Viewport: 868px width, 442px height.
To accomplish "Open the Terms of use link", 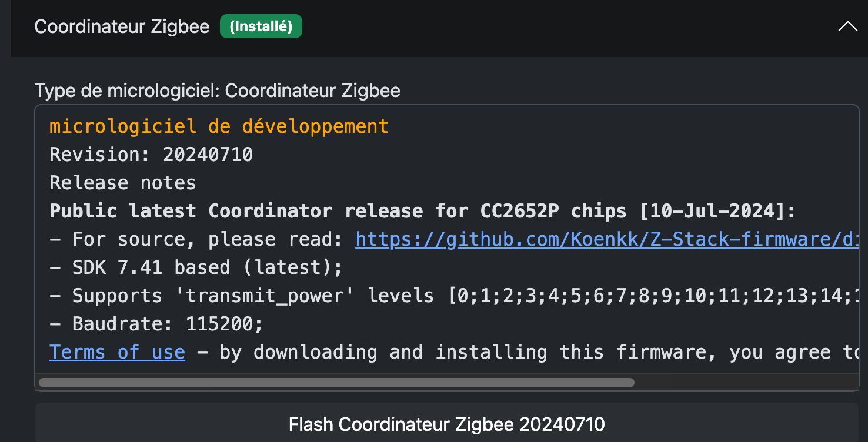I will coord(117,352).
